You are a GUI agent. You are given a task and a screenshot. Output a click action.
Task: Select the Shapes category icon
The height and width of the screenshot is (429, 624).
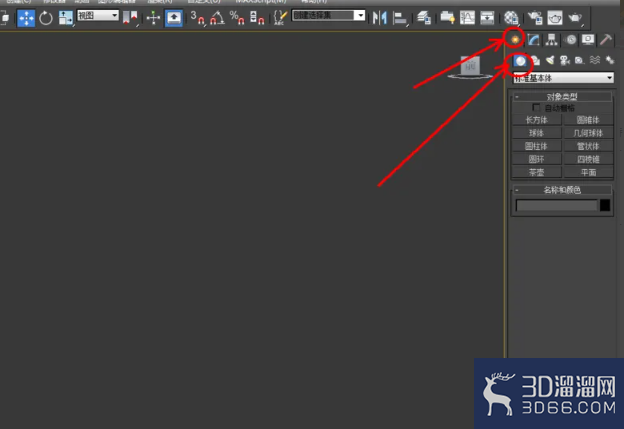click(x=535, y=60)
